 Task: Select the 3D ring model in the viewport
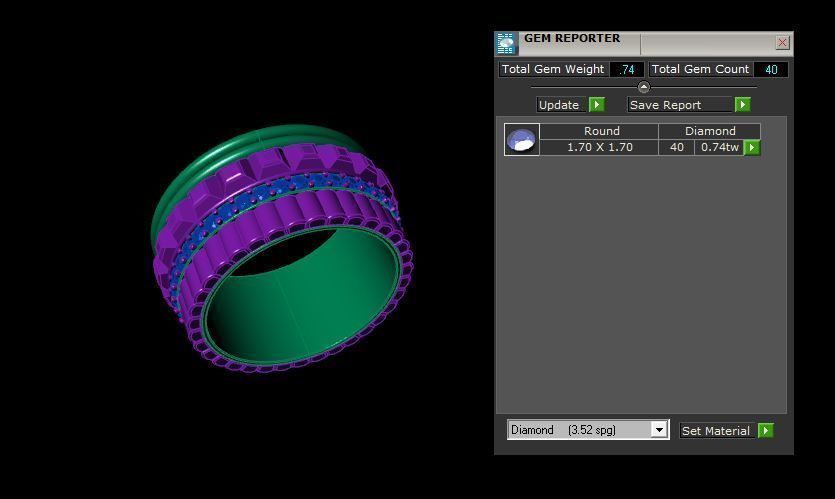(282, 248)
